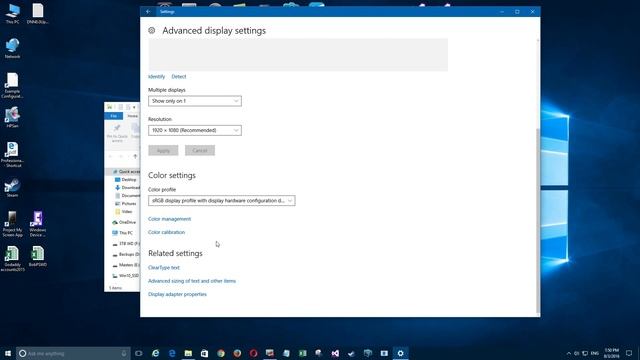Select the Godaddy accounts Excel file icon
Image resolution: width=640 pixels, height=360 pixels.
click(x=12, y=259)
